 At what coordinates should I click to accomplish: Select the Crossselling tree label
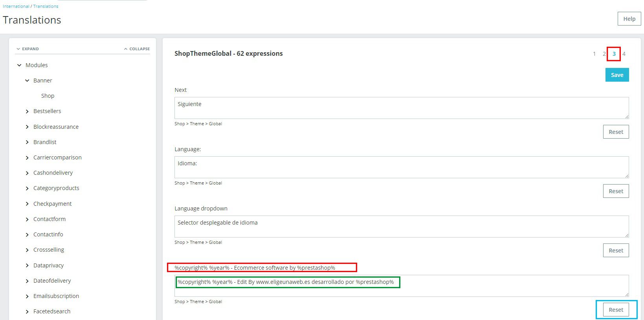point(49,250)
